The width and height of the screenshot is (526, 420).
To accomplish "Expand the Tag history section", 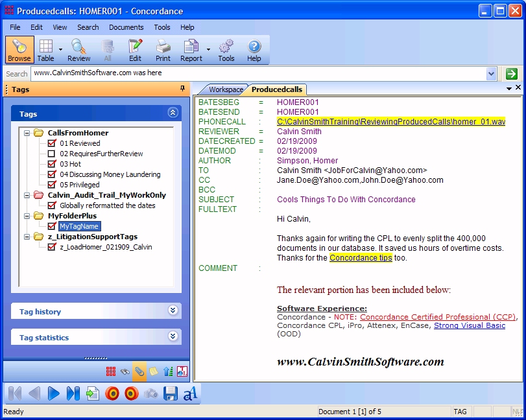I will point(173,311).
